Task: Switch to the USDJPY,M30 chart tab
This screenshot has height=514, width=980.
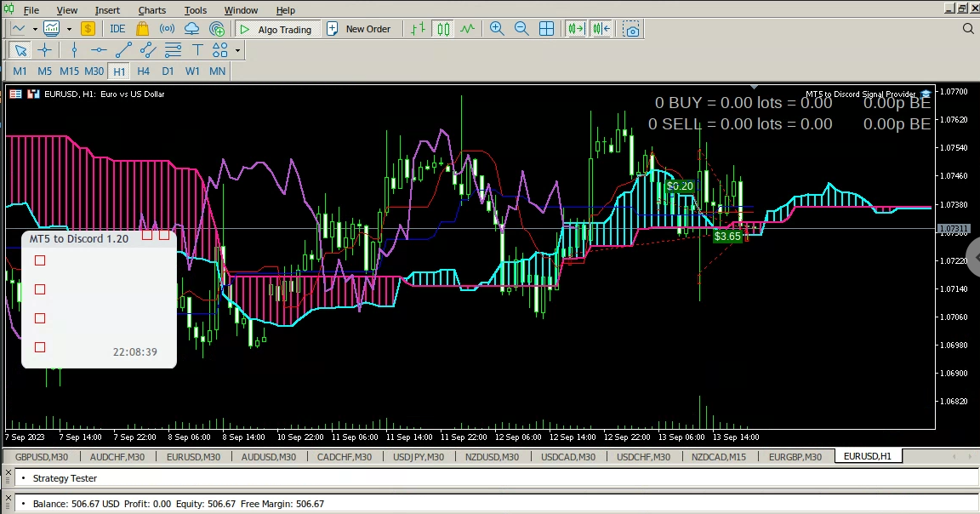Action: (x=419, y=456)
